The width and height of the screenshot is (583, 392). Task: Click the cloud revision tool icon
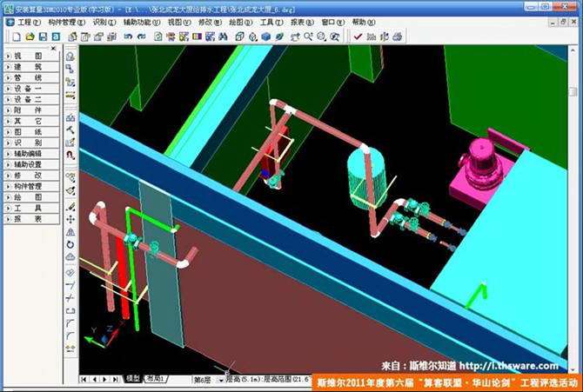[x=70, y=257]
